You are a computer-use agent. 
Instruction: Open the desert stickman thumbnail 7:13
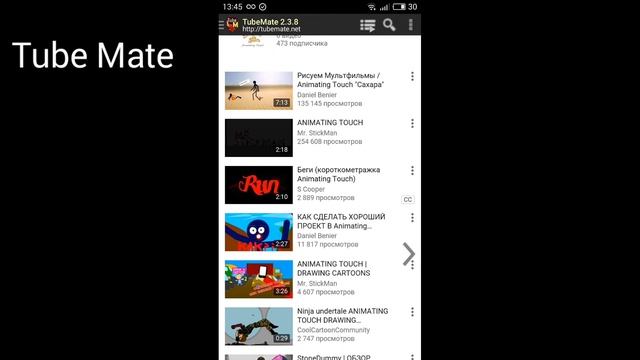259,91
